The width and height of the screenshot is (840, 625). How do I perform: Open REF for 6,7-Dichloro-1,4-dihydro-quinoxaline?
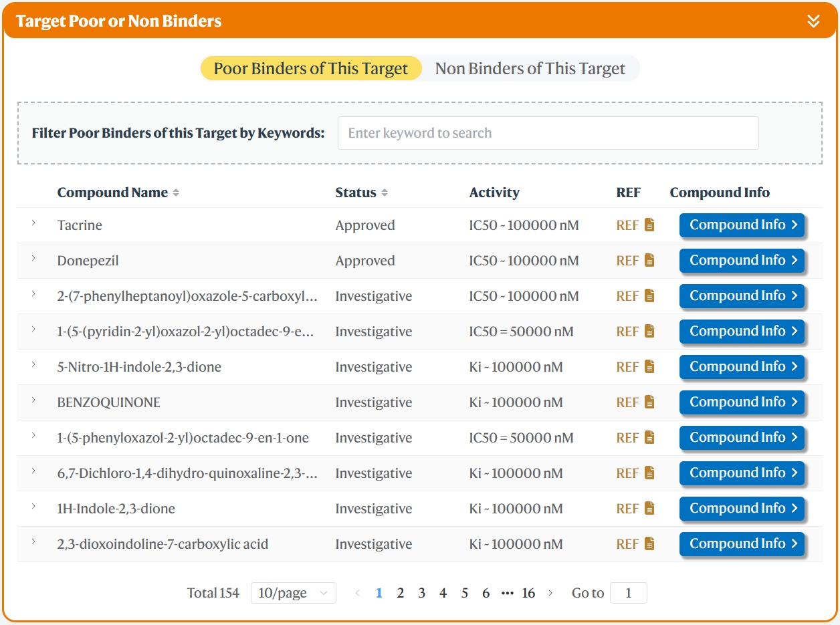click(x=635, y=473)
